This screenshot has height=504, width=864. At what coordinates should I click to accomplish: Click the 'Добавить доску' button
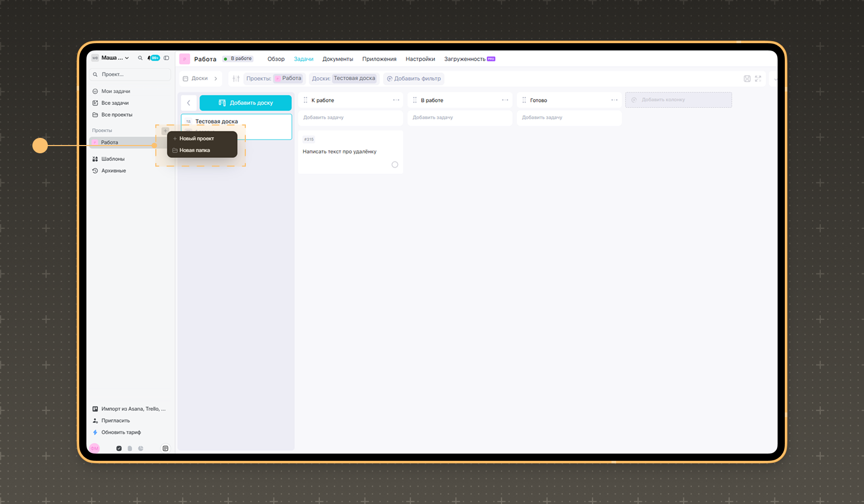click(245, 103)
